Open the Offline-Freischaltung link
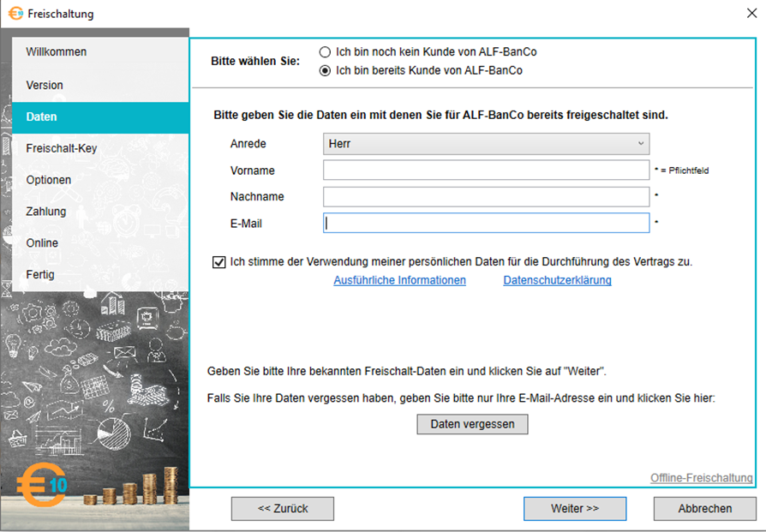The image size is (766, 532). click(x=701, y=478)
